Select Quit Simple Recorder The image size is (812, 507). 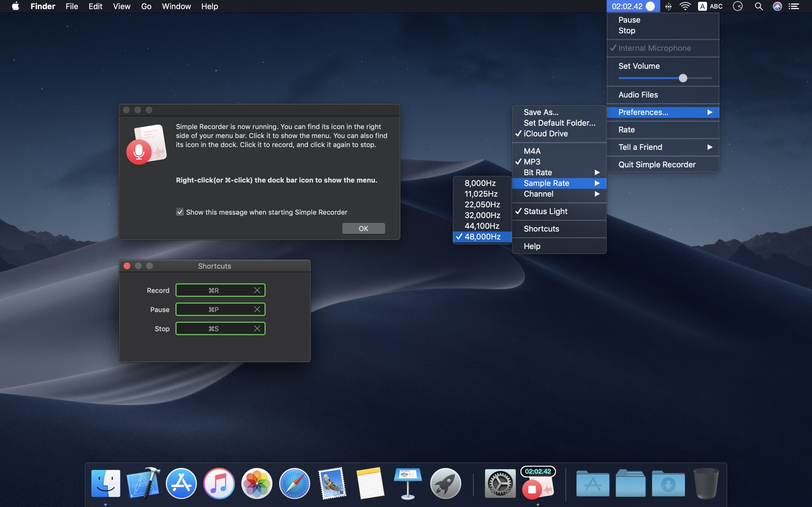(x=657, y=165)
